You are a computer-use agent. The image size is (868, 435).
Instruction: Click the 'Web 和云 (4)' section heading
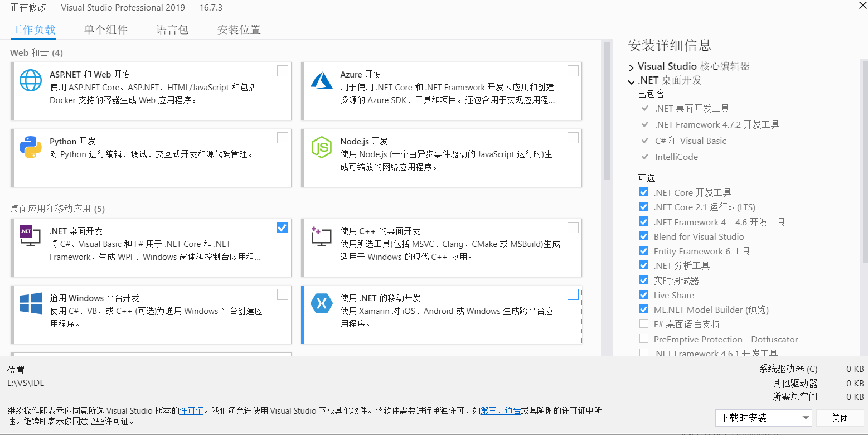(x=36, y=53)
